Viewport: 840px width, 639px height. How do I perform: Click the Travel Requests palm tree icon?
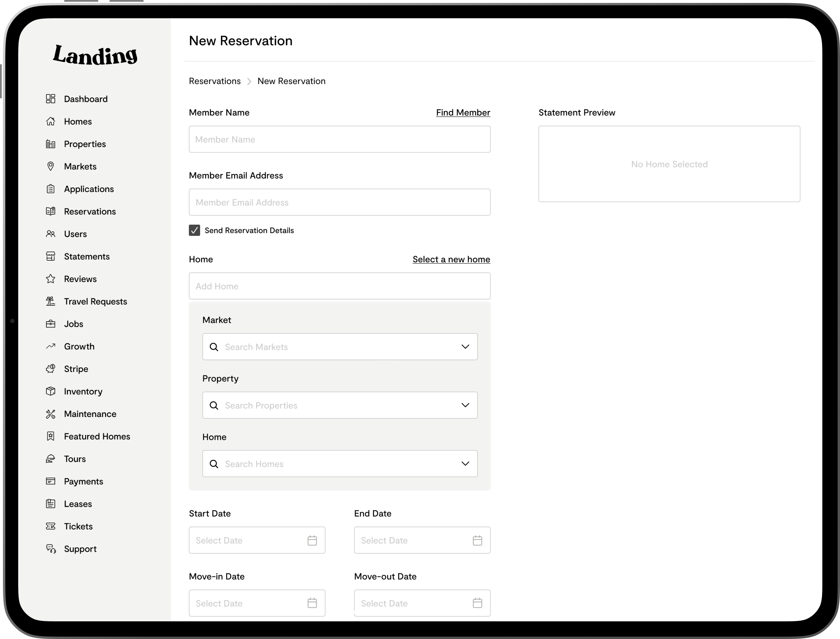[x=51, y=301]
